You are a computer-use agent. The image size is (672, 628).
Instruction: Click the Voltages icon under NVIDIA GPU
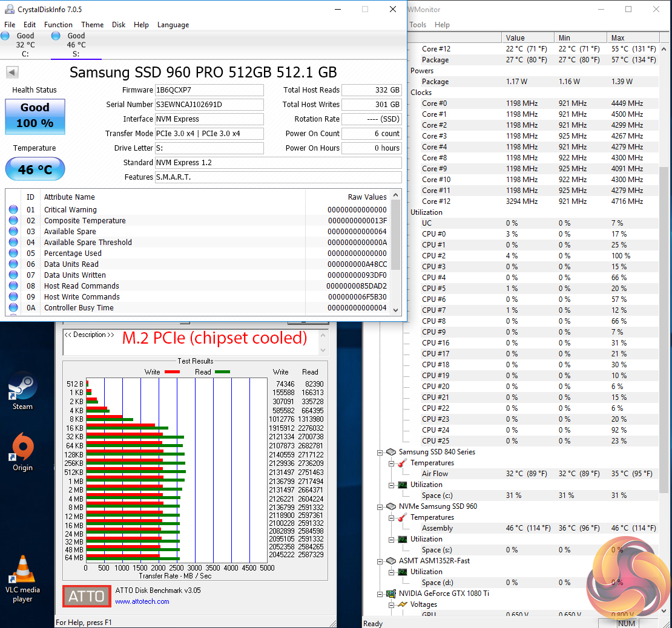pos(403,604)
